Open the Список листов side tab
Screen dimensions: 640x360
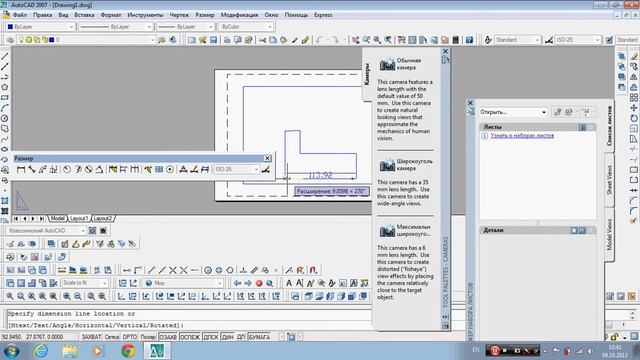(x=609, y=126)
